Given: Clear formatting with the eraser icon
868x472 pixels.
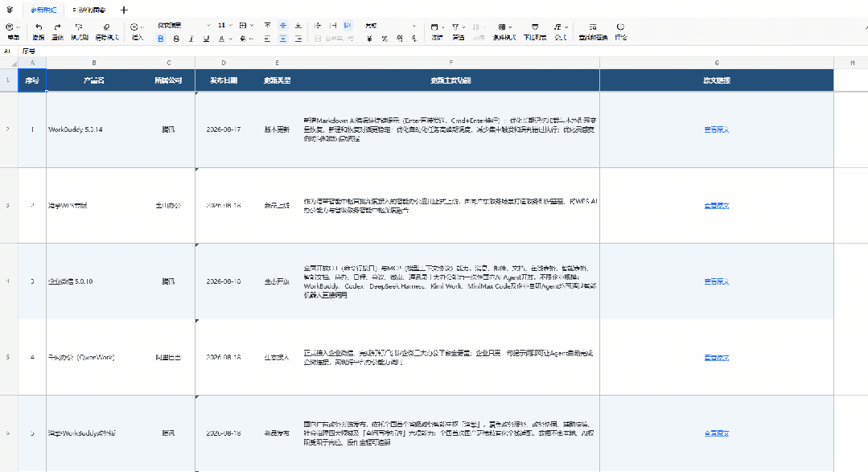Looking at the screenshot, I should point(107,31).
